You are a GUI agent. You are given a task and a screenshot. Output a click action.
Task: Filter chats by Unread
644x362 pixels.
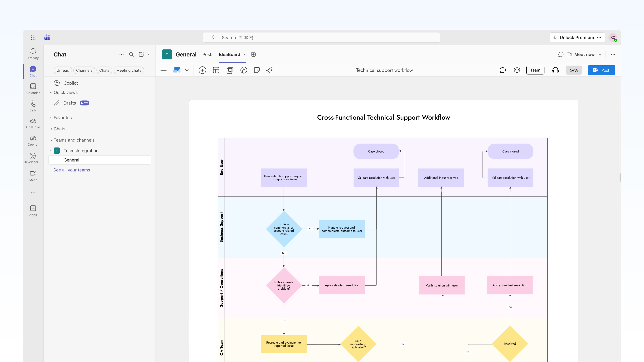pos(63,70)
